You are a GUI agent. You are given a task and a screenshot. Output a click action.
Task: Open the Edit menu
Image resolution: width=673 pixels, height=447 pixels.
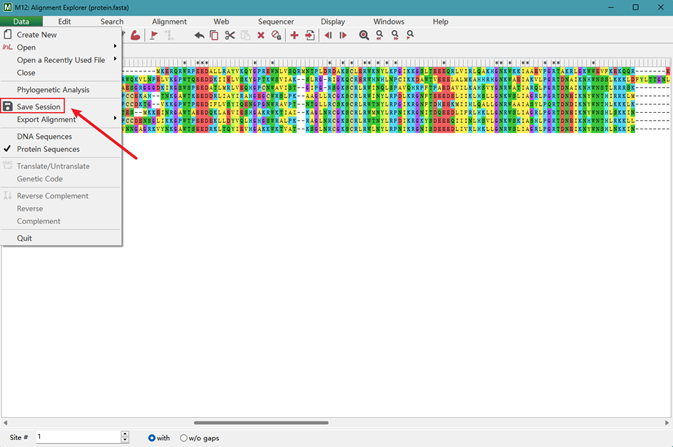64,21
